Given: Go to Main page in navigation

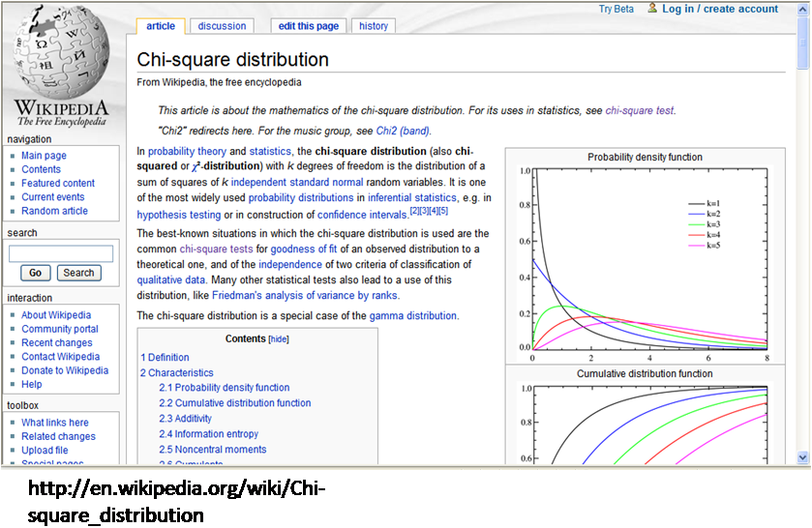Looking at the screenshot, I should (44, 156).
